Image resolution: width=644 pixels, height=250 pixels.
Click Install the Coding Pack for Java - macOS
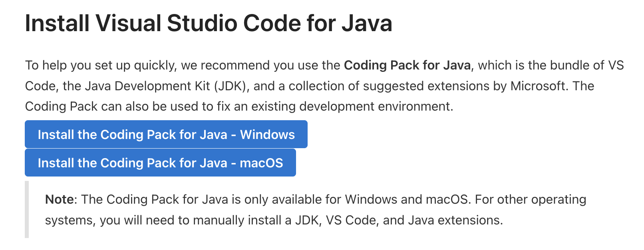160,163
